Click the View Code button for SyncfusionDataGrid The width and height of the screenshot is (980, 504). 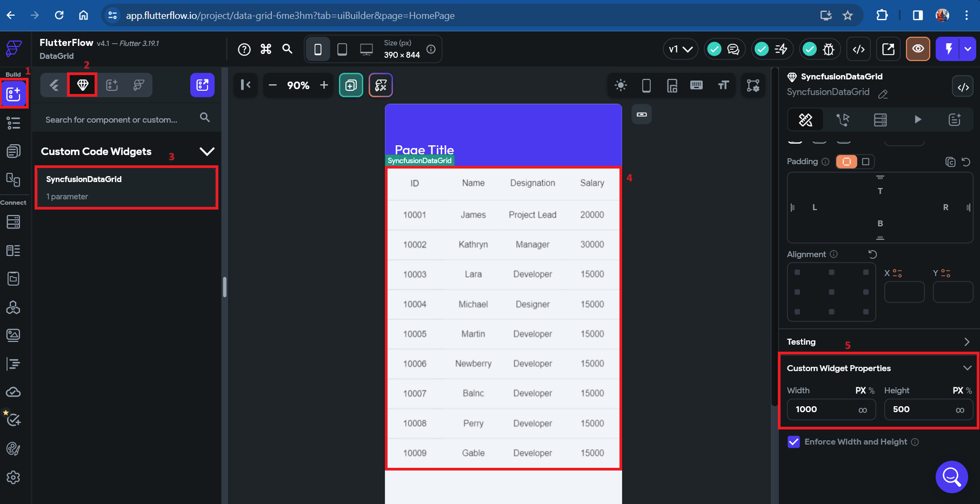[963, 87]
